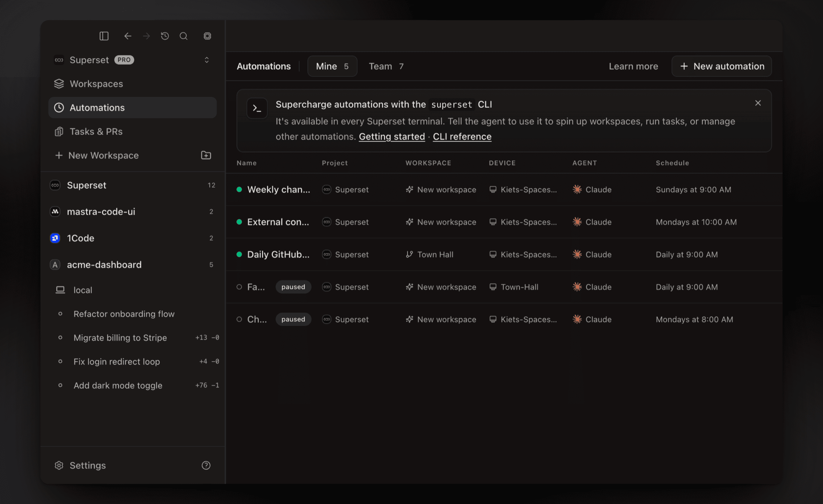Go forward with the right arrow

tap(146, 36)
